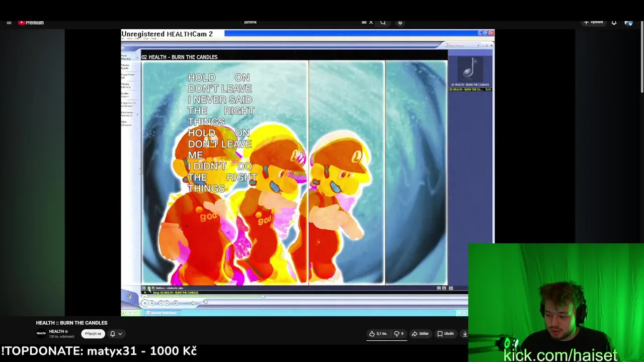
Task: Select the 120 tis. odběratelů text
Action: pos(61,336)
